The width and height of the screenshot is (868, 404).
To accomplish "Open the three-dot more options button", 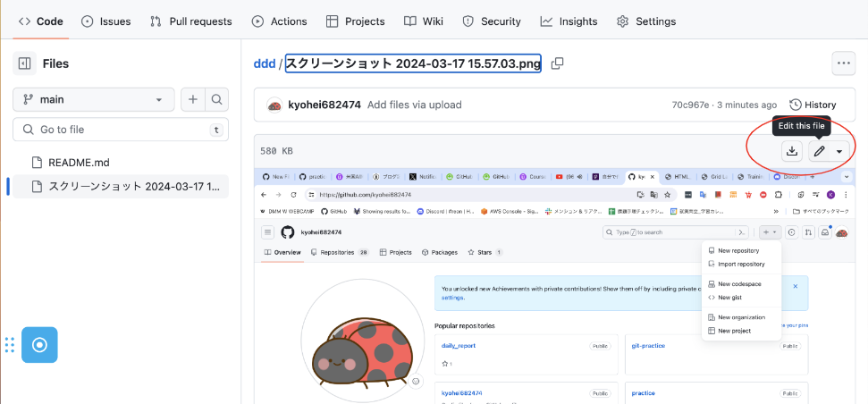I will [844, 63].
